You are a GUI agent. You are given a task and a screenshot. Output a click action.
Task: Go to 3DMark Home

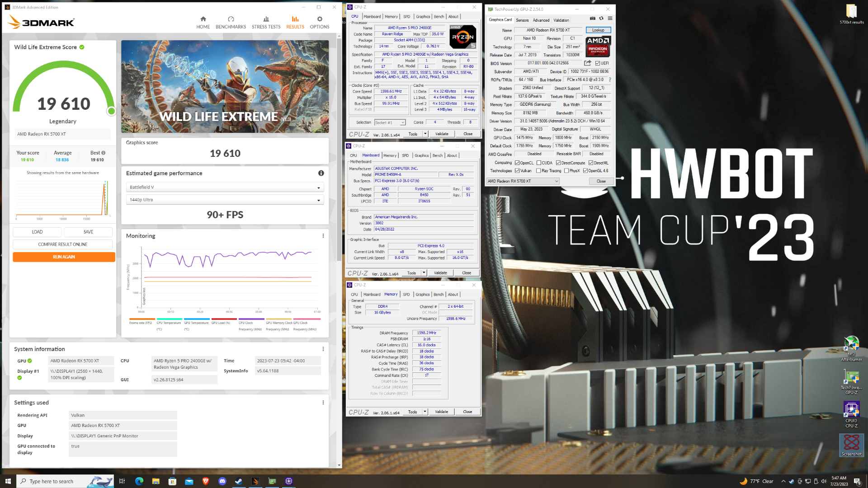pyautogui.click(x=203, y=23)
